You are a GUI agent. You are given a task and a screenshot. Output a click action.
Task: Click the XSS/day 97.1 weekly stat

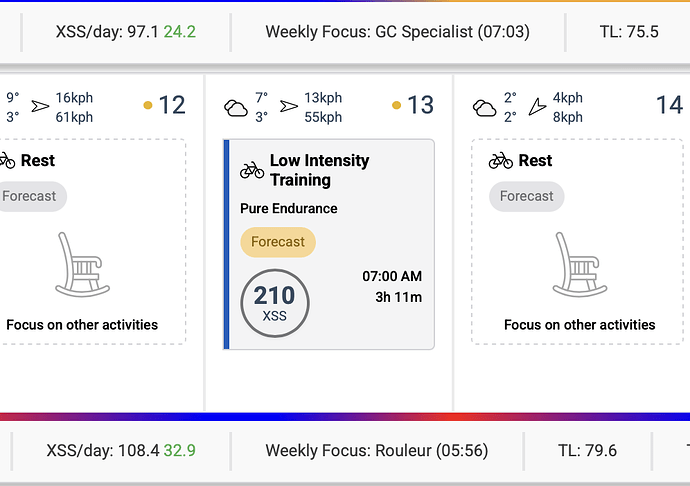(125, 32)
